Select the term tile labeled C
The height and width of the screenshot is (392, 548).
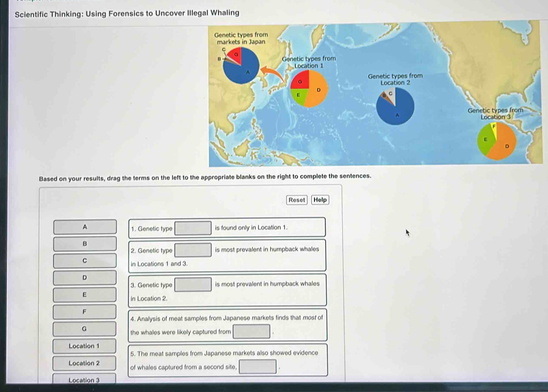[85, 261]
